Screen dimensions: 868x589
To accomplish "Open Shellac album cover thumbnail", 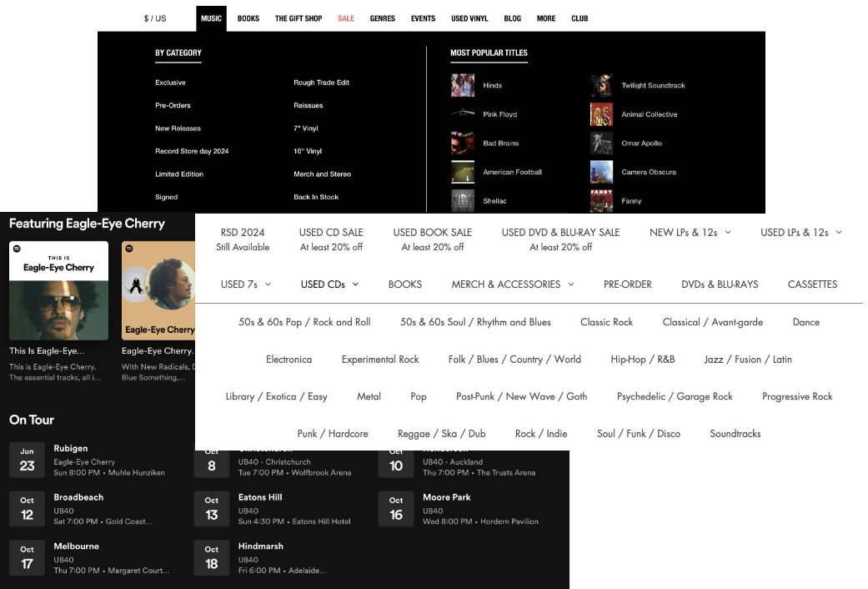I will [x=462, y=200].
